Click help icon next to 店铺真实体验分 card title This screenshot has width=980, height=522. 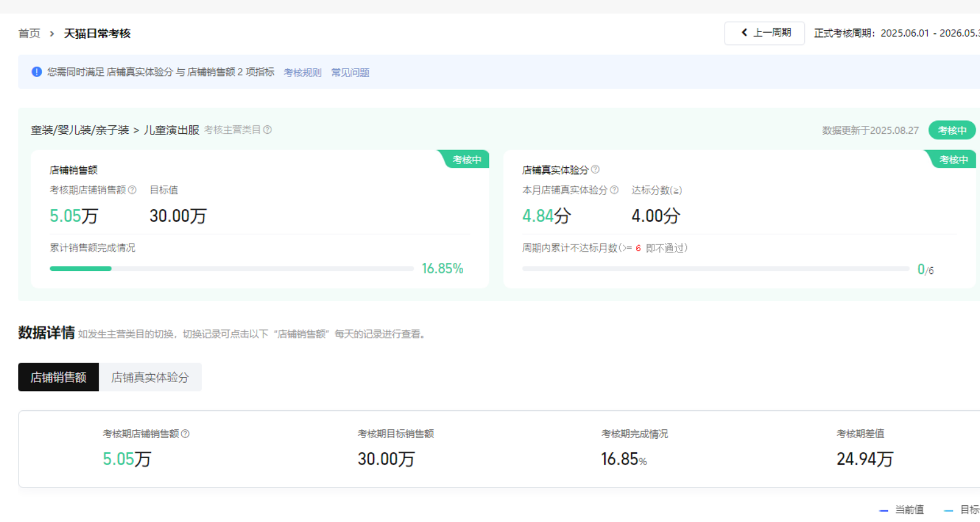pyautogui.click(x=595, y=170)
